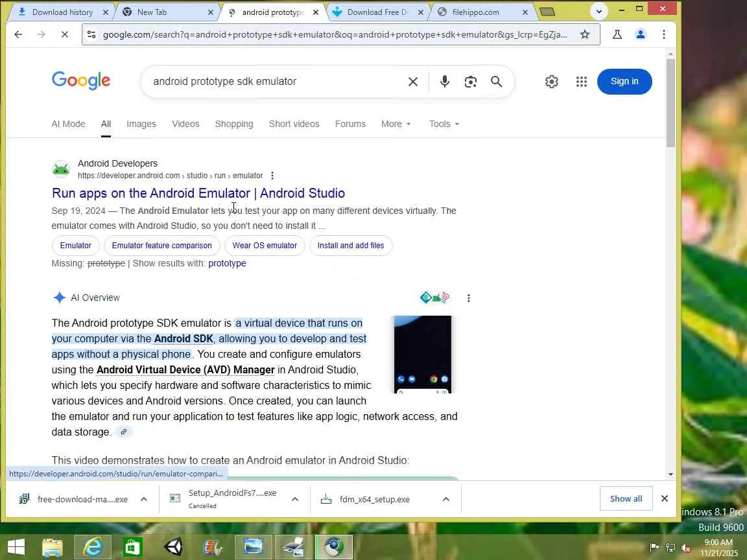Click the Emulator feature comparison chip
The width and height of the screenshot is (747, 560).
click(161, 245)
